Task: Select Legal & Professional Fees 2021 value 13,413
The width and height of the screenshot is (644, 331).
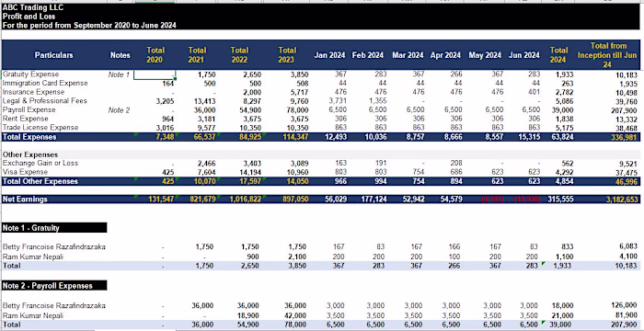Action: (204, 101)
